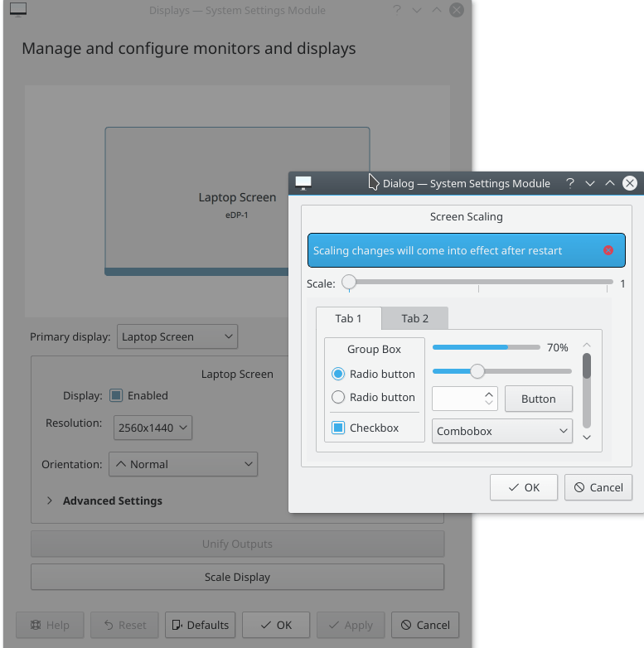Click the monitor icon in the Displays title bar
This screenshot has width=644, height=648.
[18, 10]
